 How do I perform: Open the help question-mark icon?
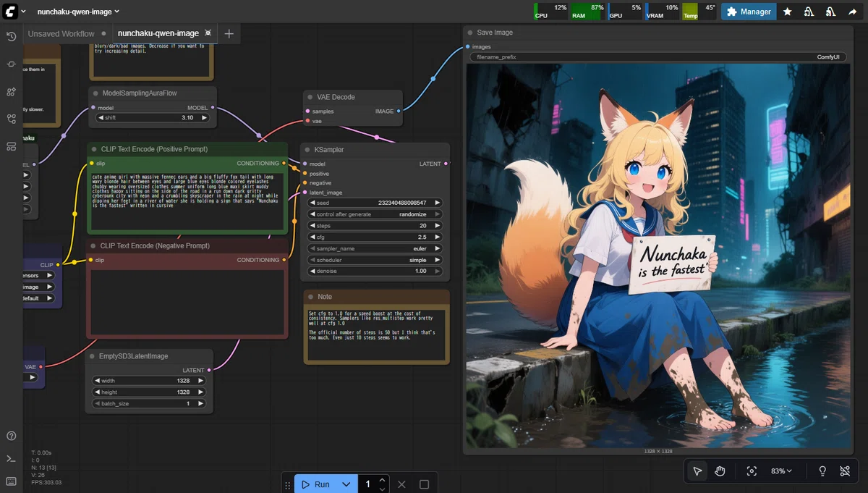click(x=11, y=436)
